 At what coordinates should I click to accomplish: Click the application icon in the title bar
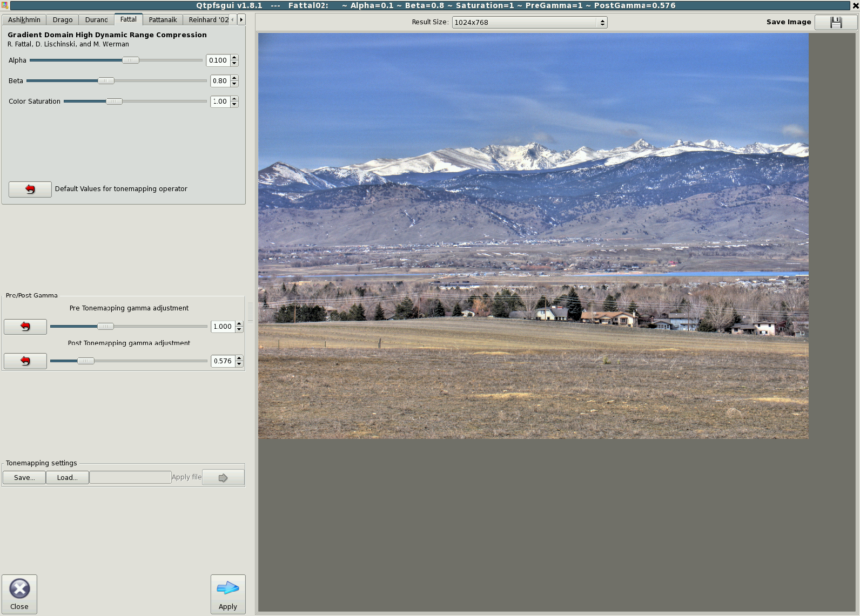point(5,5)
